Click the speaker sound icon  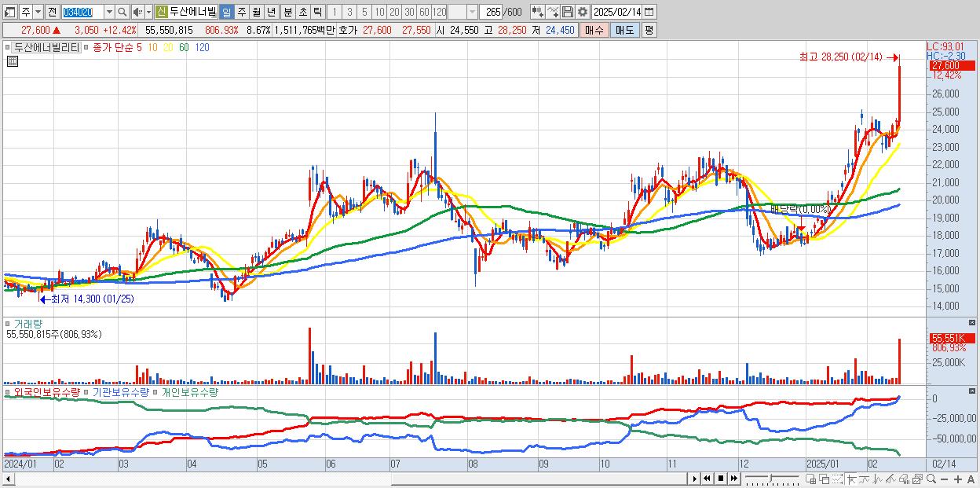[x=137, y=12]
